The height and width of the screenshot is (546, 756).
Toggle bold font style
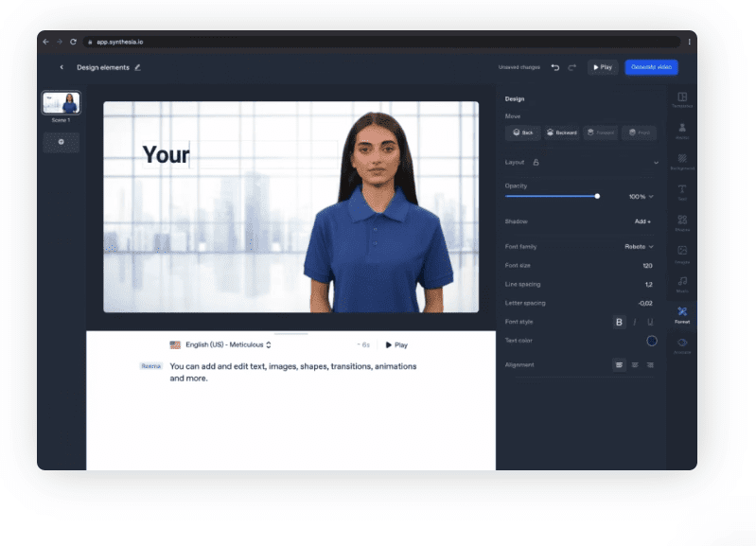620,323
